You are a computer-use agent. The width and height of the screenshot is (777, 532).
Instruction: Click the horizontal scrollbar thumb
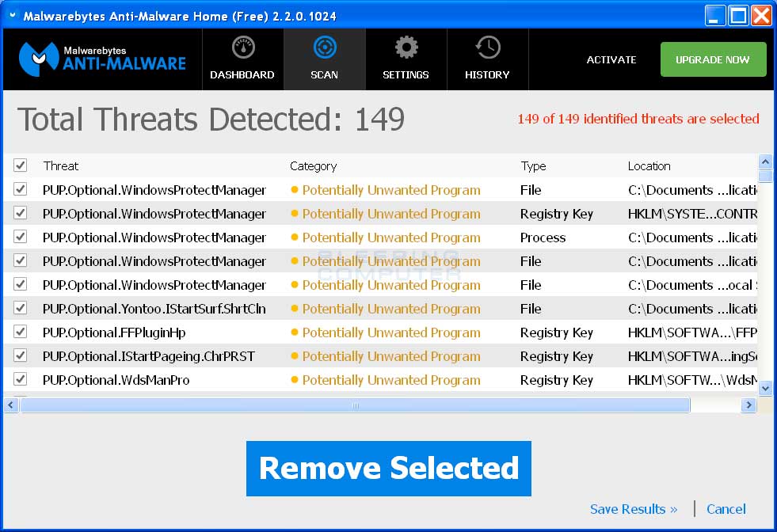coord(355,405)
